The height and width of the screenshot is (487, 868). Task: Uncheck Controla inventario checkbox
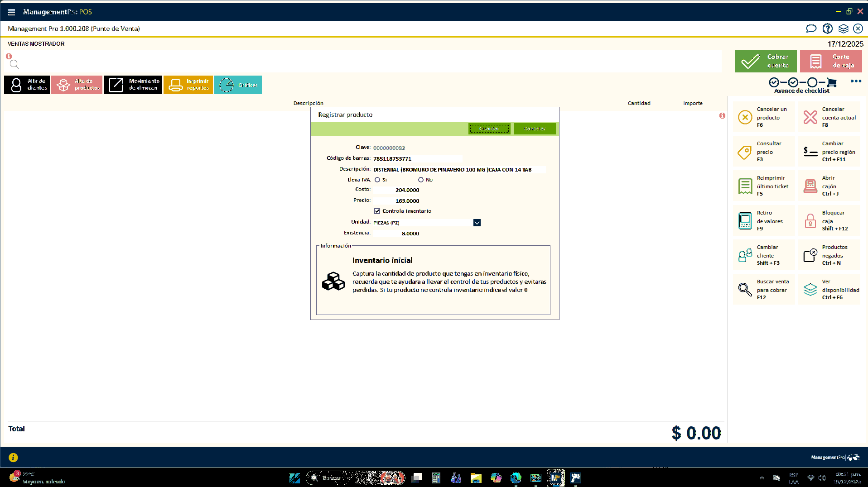[x=377, y=211]
